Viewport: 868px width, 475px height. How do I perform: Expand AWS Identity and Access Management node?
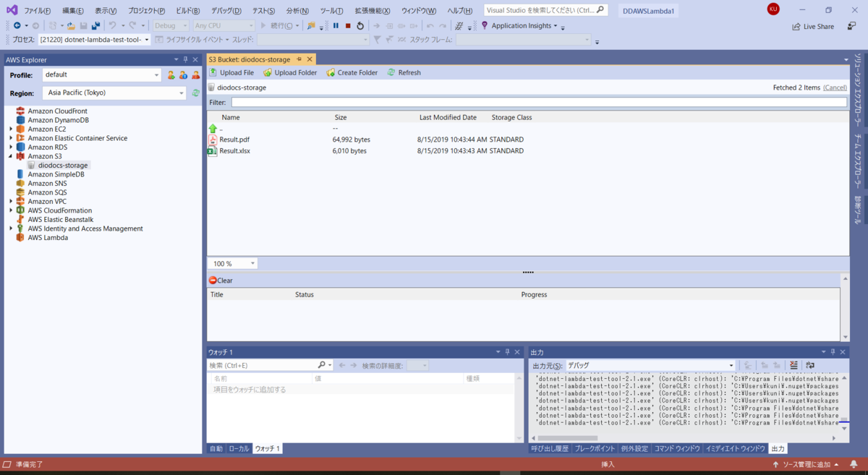11,228
